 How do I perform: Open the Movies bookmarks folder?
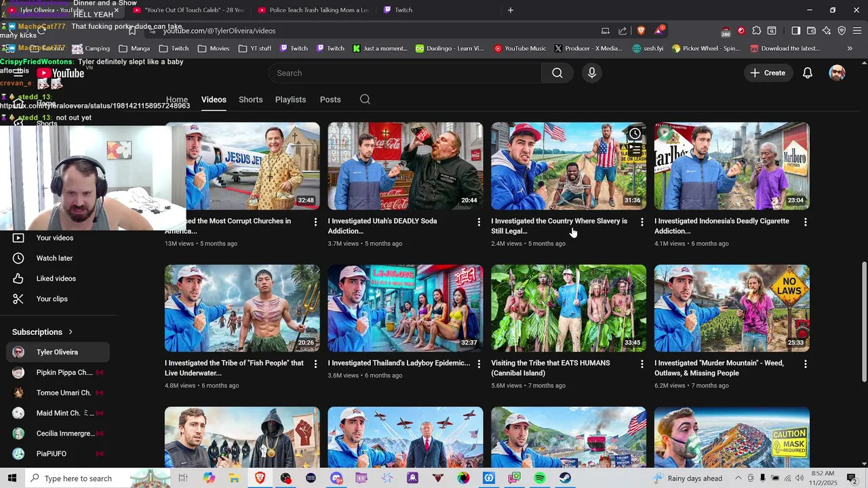pyautogui.click(x=214, y=48)
